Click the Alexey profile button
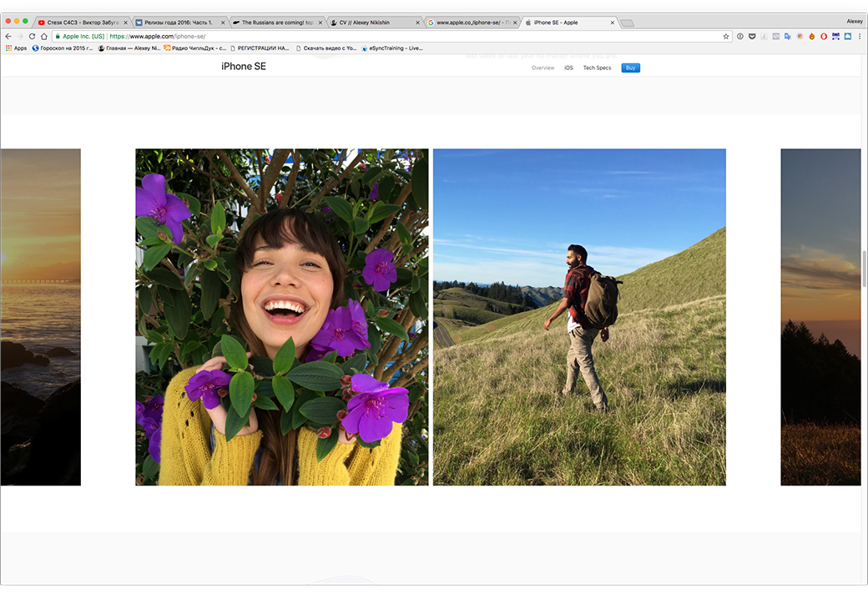Viewport: 868px width, 599px height. pyautogui.click(x=854, y=22)
